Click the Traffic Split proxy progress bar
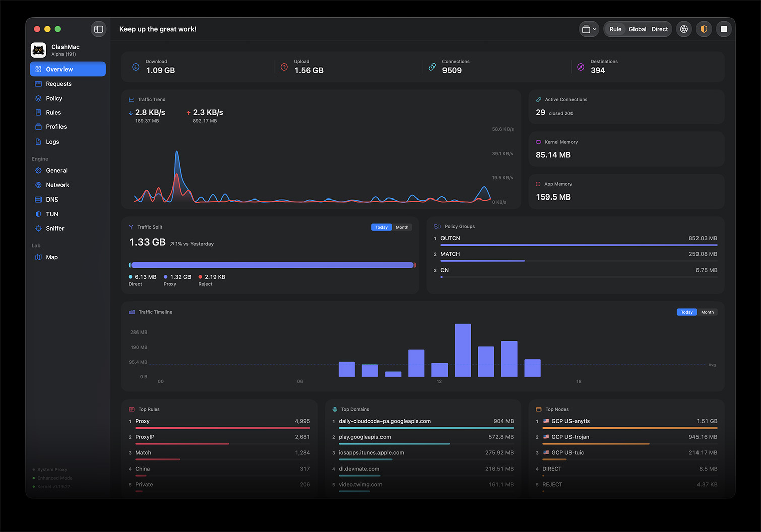Viewport: 761px width, 532px height. click(x=272, y=265)
